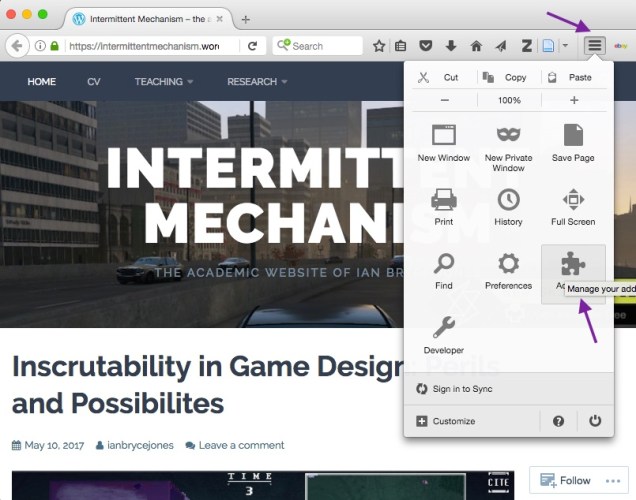
Task: Expand the Teaching navigation dropdown
Action: pos(164,81)
